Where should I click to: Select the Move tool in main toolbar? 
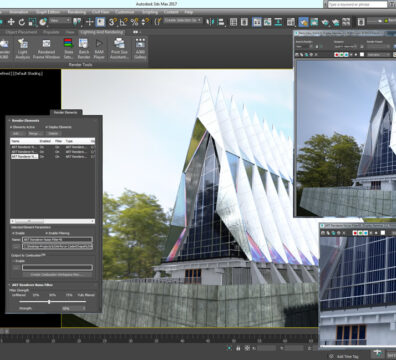coord(11,22)
